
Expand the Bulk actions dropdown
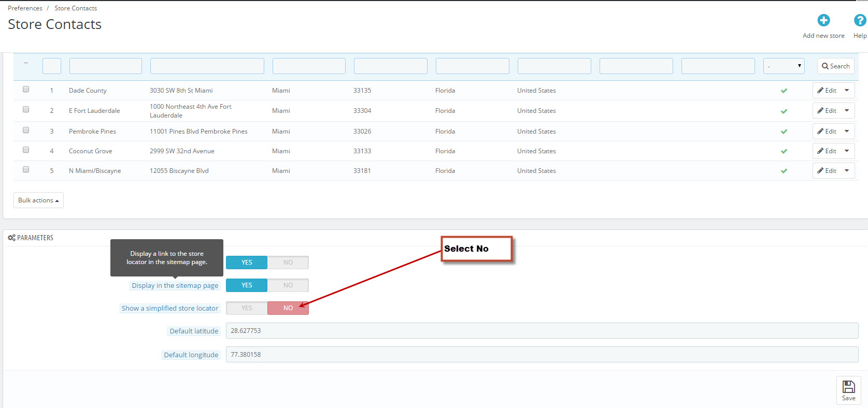pyautogui.click(x=38, y=200)
